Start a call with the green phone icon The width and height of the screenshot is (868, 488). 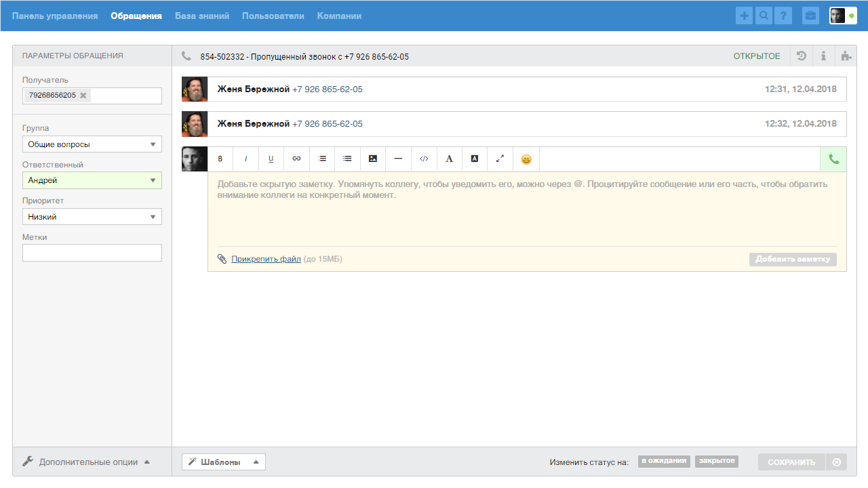point(833,158)
